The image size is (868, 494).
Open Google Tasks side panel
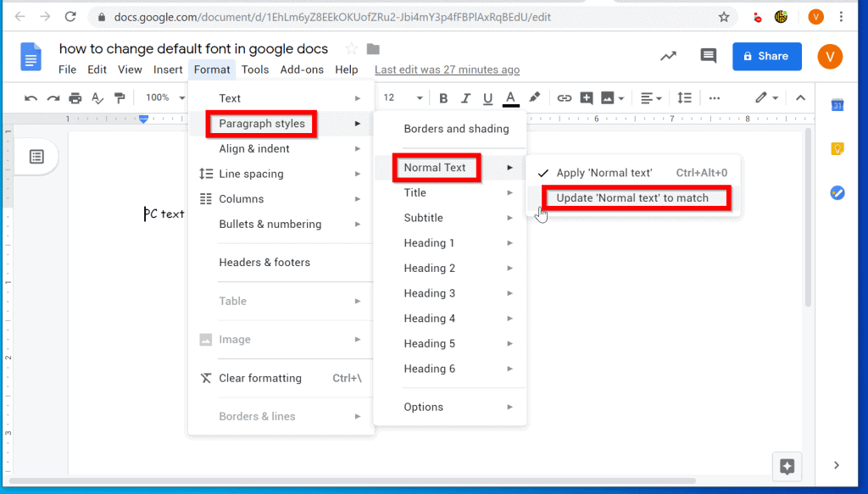coord(836,192)
